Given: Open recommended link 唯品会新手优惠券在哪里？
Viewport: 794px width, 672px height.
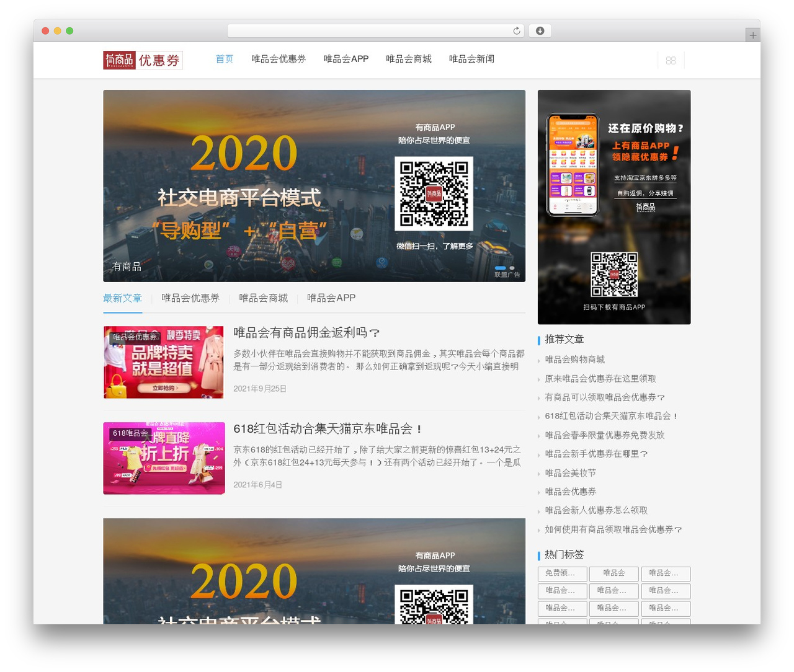Looking at the screenshot, I should pyautogui.click(x=596, y=454).
